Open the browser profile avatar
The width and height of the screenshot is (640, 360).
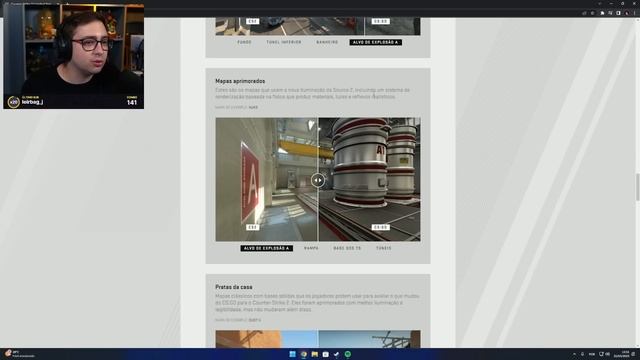627,13
